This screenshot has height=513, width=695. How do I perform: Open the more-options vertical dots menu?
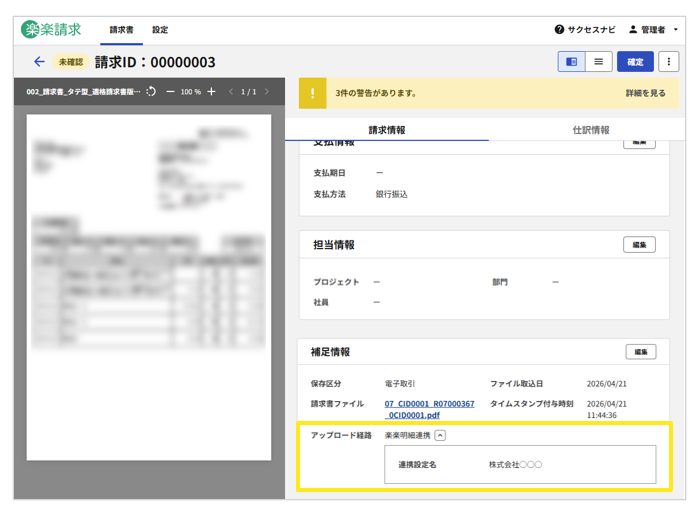click(x=668, y=62)
